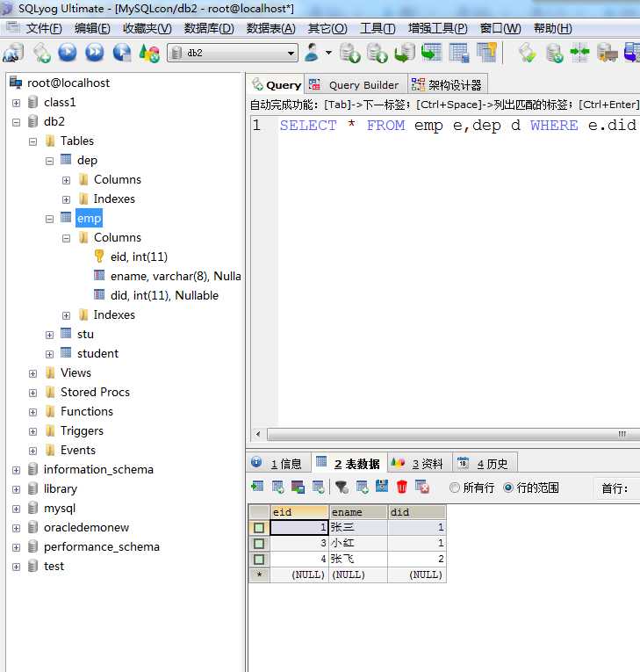
Task: Open the 数据库(D) menu
Action: pos(209,29)
